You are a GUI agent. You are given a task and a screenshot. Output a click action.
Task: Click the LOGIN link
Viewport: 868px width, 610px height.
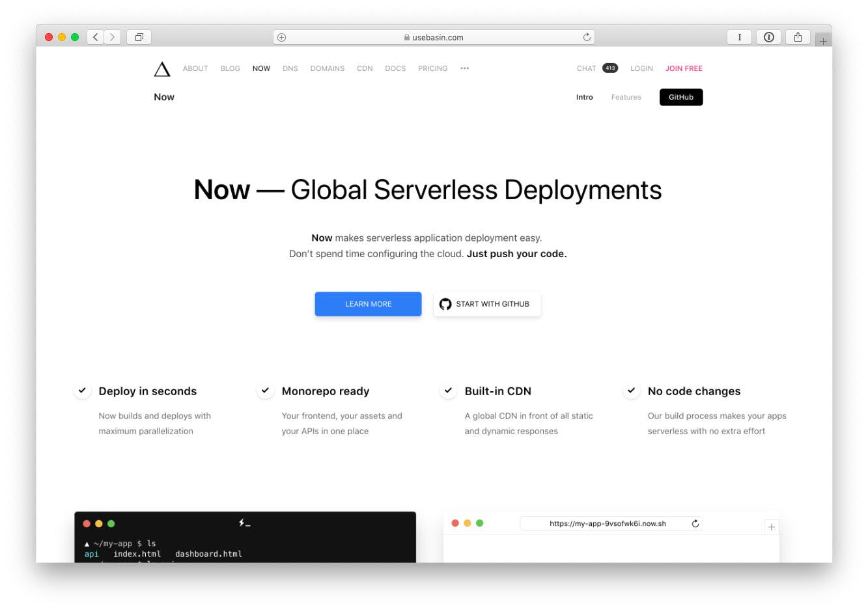(x=641, y=68)
